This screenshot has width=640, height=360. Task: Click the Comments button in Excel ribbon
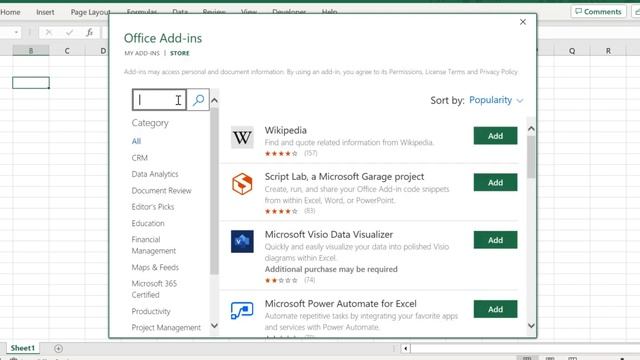pyautogui.click(x=598, y=11)
